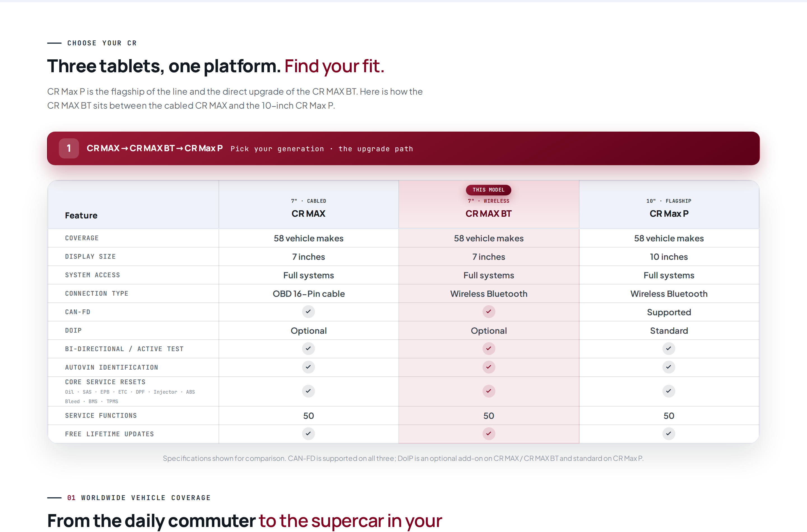Click the red AutoVIN checkmark for CR MAX BT
This screenshot has height=532, width=807.
click(489, 367)
